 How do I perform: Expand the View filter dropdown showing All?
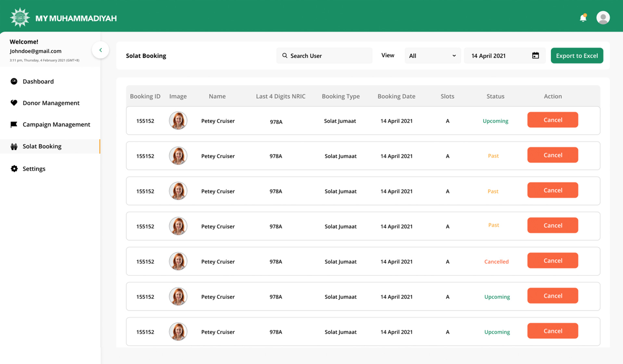pos(432,56)
